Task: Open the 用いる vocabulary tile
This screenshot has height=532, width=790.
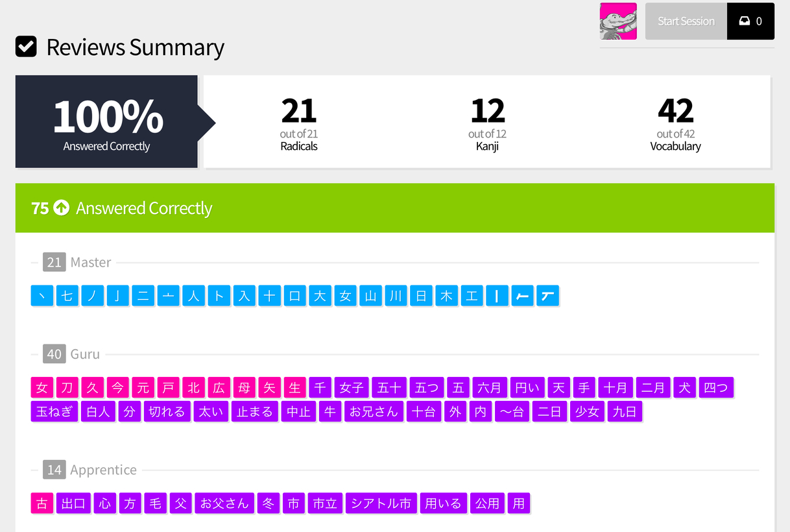Action: (x=444, y=503)
